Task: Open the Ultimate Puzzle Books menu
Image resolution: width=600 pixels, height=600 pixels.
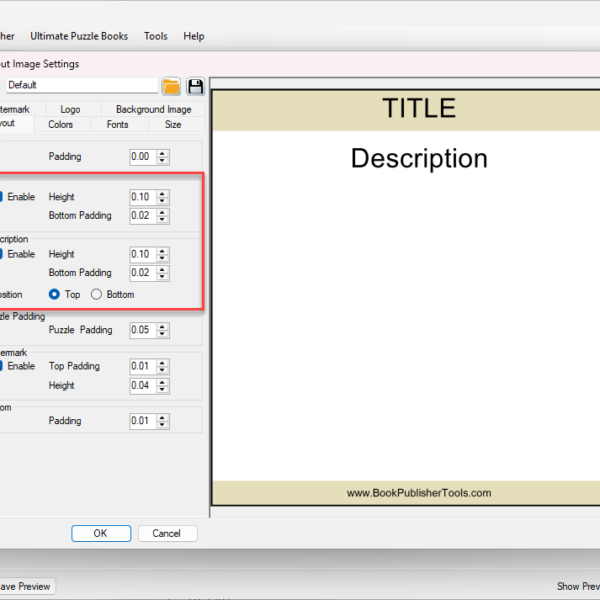Action: pos(79,36)
